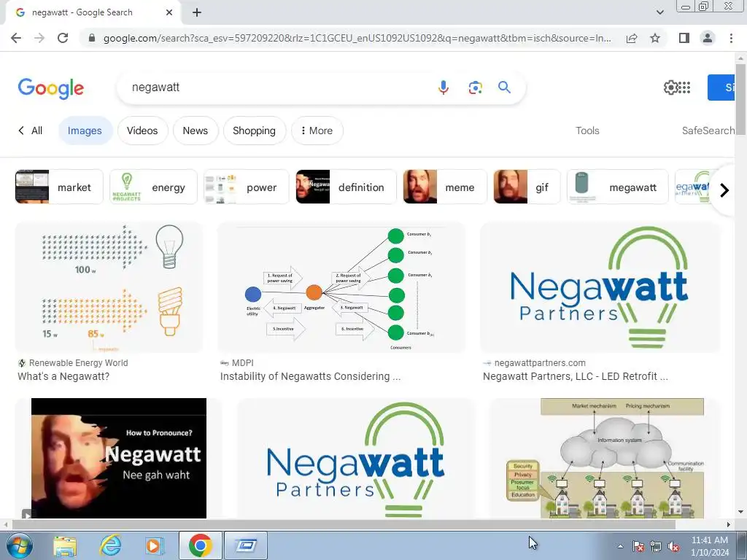This screenshot has width=747, height=560.
Task: Open the Windows Start menu
Action: click(19, 545)
